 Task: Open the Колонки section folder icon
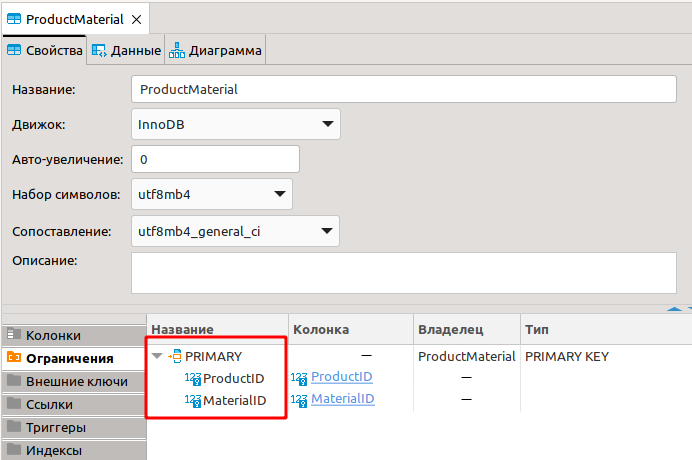tap(13, 336)
